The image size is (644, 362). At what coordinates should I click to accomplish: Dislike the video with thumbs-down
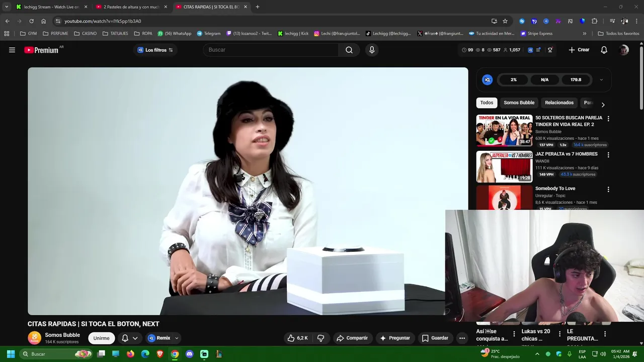321,338
